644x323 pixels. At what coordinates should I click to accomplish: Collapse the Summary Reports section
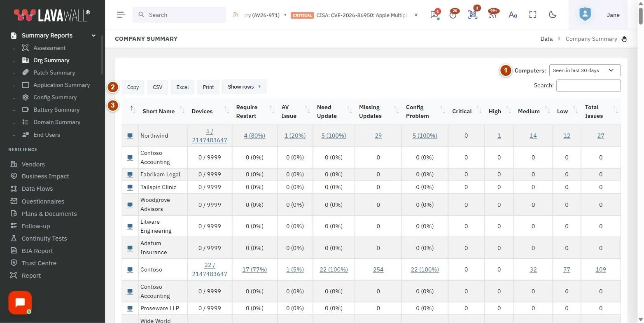[x=93, y=35]
